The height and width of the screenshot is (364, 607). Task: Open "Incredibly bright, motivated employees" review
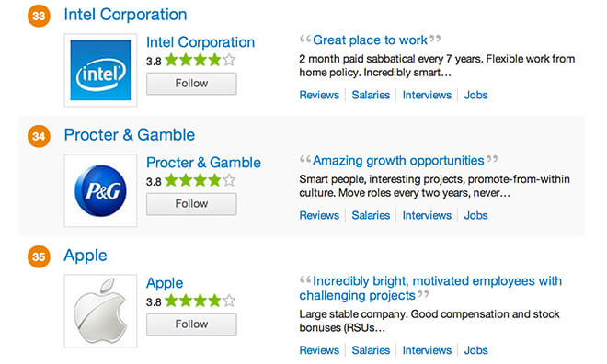click(x=430, y=288)
